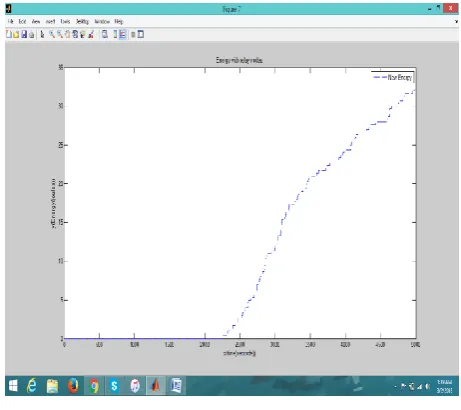Select the Brush data tool
Viewport: 461px width, 410px height.
click(x=91, y=34)
